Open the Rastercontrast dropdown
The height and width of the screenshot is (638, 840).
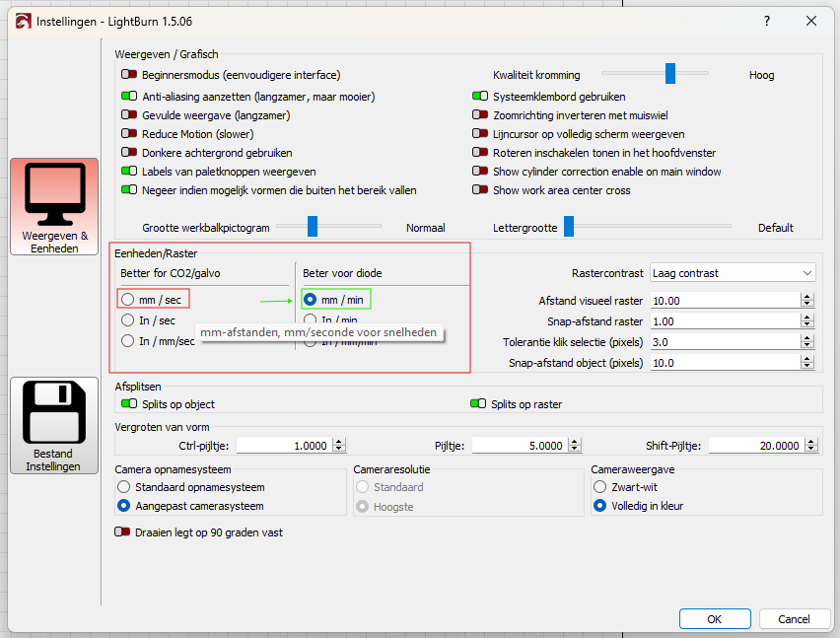pos(733,273)
